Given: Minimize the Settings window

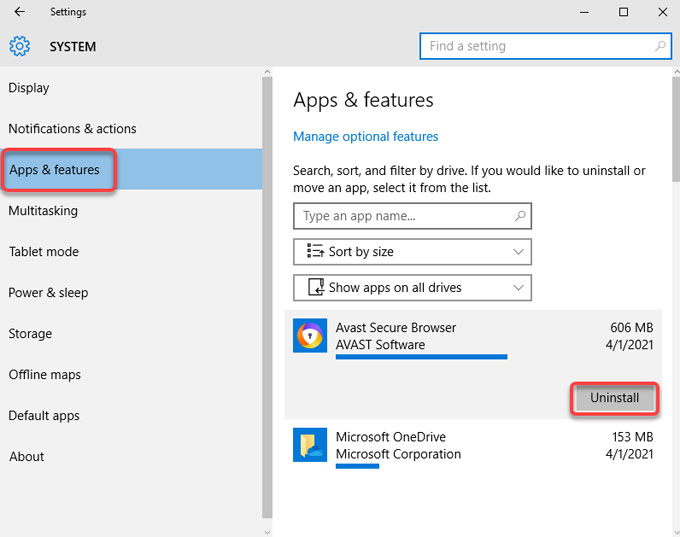Looking at the screenshot, I should click(x=584, y=12).
